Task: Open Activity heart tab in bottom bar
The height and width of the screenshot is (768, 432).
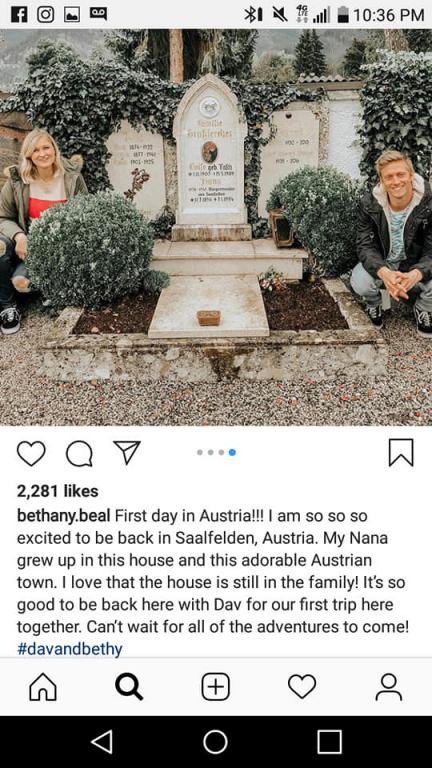Action: 302,687
